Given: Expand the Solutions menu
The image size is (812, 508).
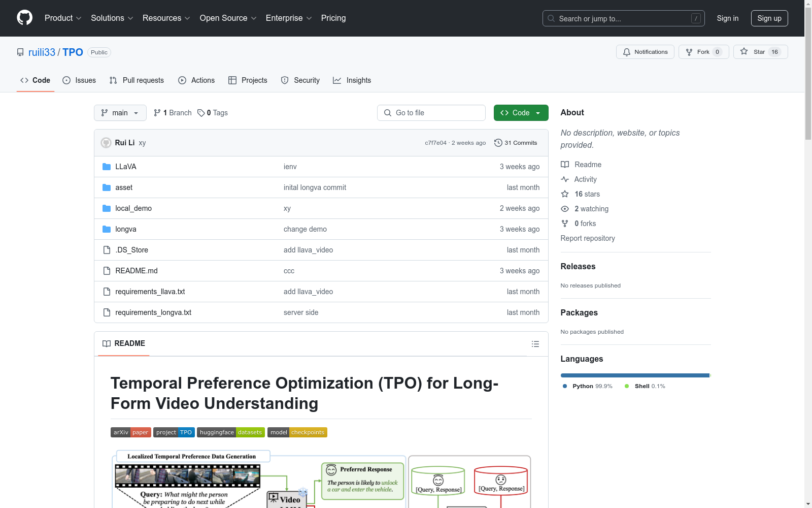Looking at the screenshot, I should coord(112,18).
